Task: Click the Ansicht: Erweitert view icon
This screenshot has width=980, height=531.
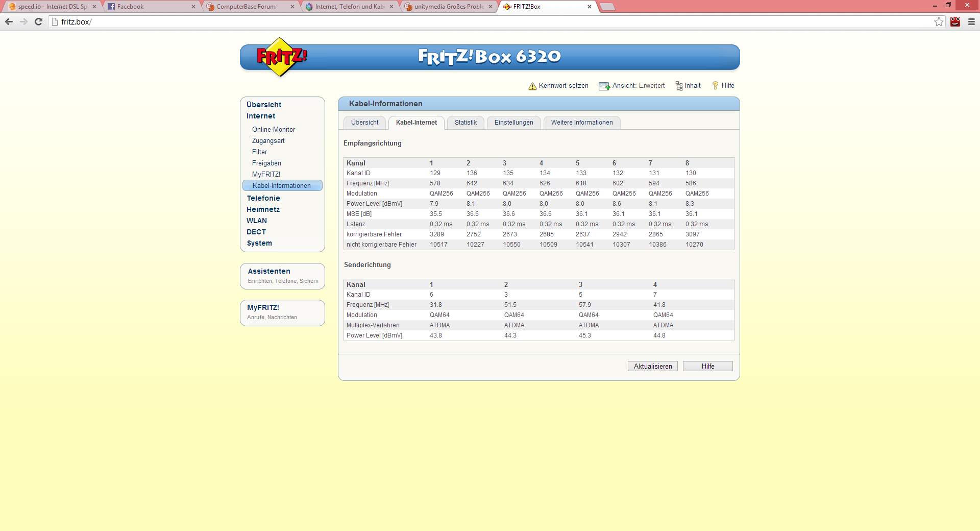Action: [x=604, y=86]
